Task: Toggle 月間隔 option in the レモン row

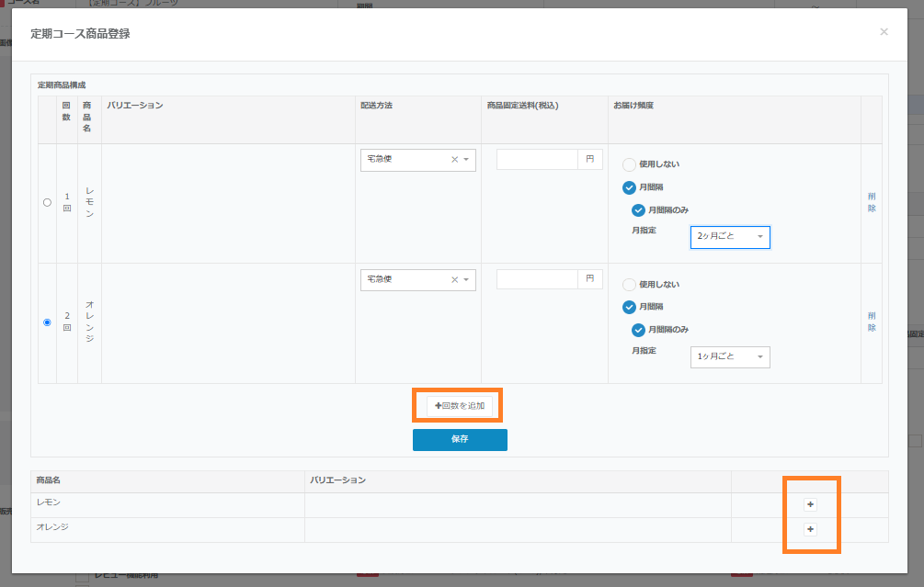Action: tap(629, 187)
